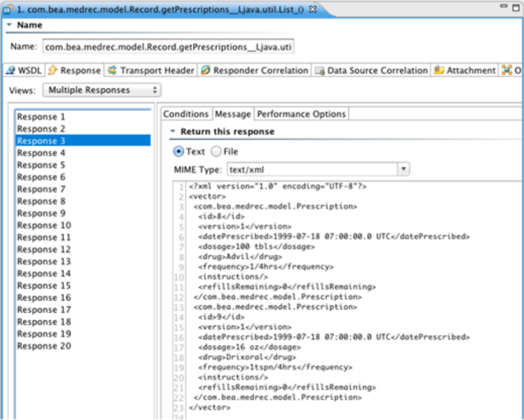Select Response 2 in the list
The height and width of the screenshot is (420, 524).
83,129
